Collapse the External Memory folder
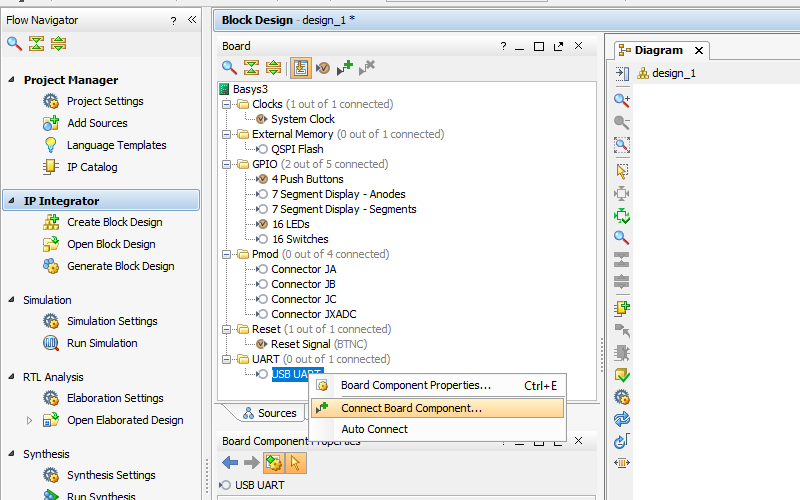The width and height of the screenshot is (800, 500). pyautogui.click(x=227, y=134)
